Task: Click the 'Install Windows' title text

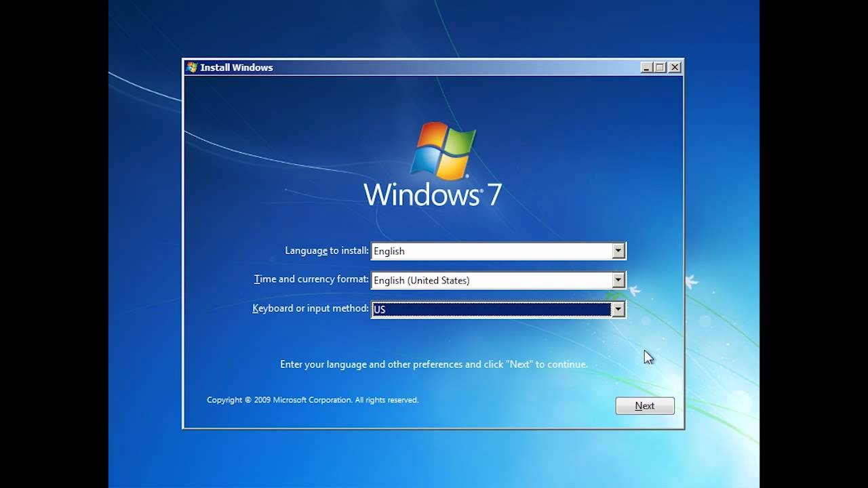Action: 237,67
